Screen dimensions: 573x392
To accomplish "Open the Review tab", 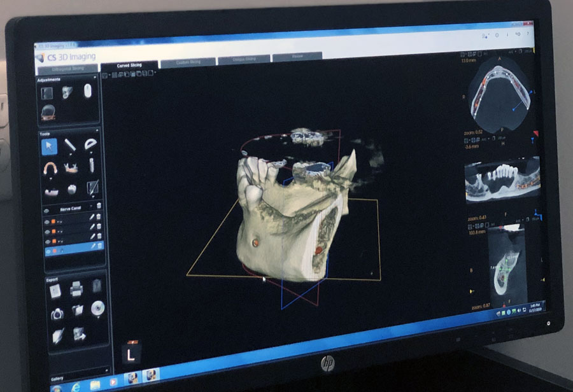I will tap(297, 55).
